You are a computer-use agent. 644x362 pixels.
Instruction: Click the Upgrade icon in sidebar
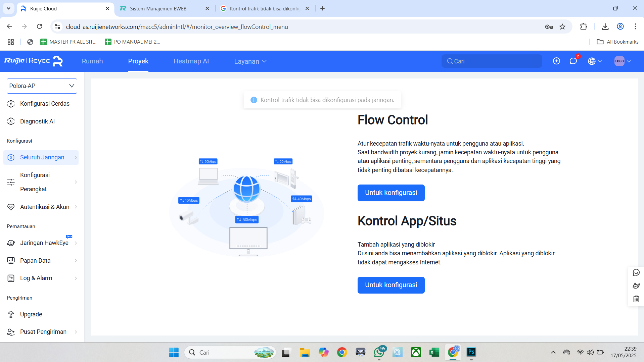(11, 314)
